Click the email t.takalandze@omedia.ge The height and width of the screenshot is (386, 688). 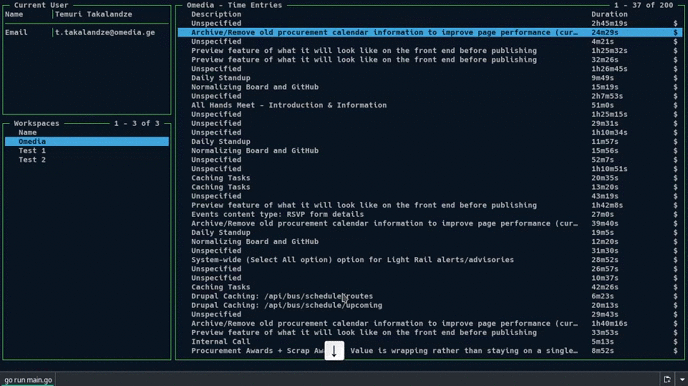(105, 32)
